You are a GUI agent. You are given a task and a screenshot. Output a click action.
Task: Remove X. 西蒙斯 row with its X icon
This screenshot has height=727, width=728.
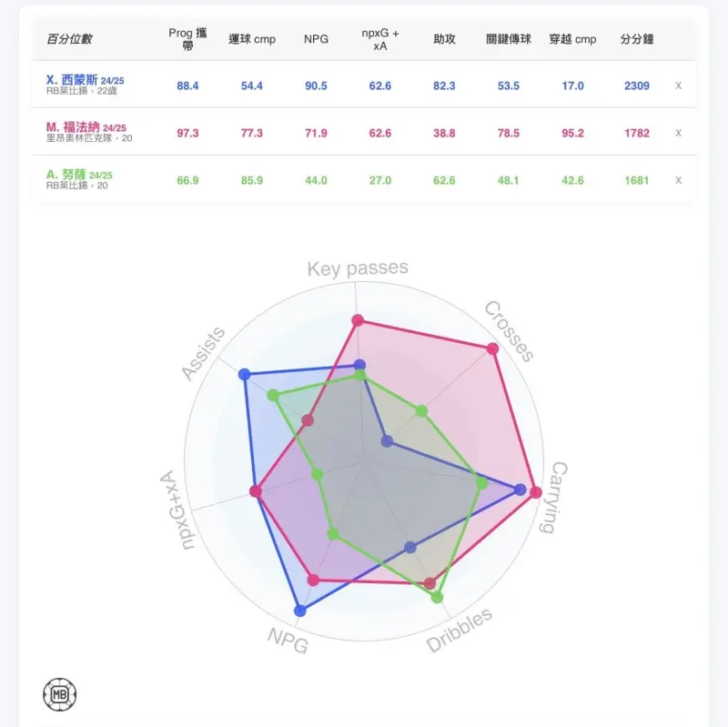click(x=678, y=86)
